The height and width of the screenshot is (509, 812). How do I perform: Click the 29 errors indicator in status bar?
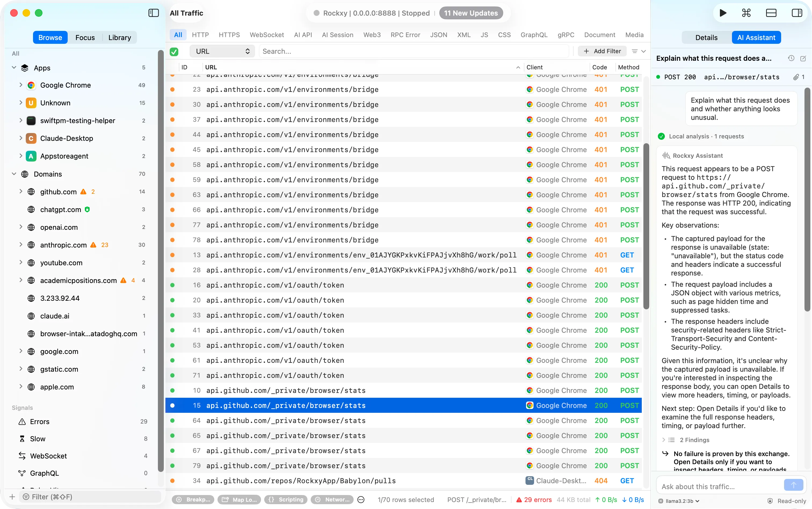click(534, 500)
